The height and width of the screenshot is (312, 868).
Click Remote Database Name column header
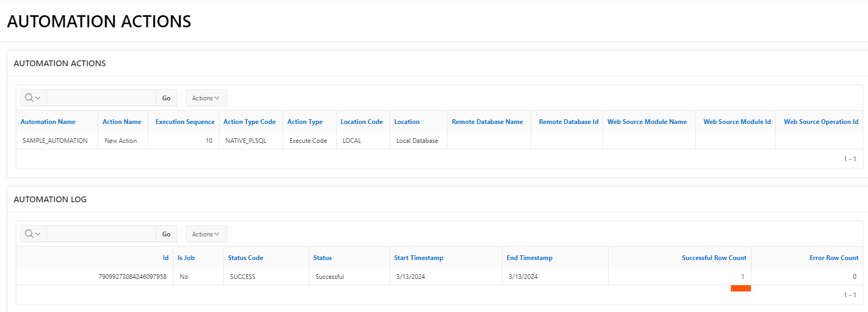487,121
